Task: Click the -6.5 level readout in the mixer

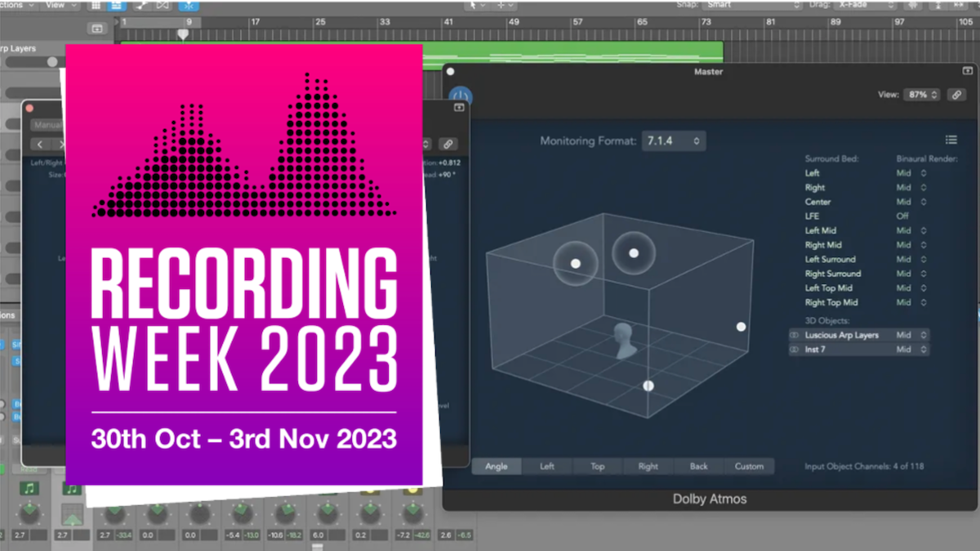Action: [464, 535]
